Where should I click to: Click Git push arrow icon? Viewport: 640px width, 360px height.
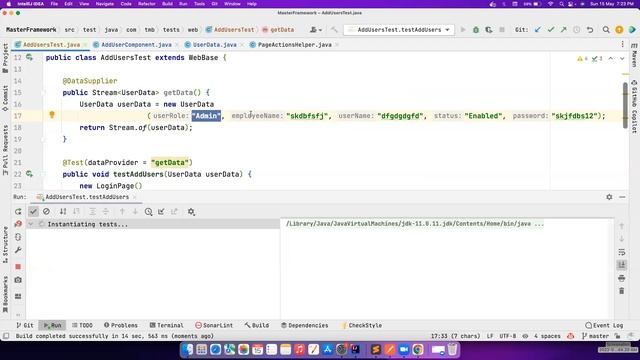coord(564,30)
